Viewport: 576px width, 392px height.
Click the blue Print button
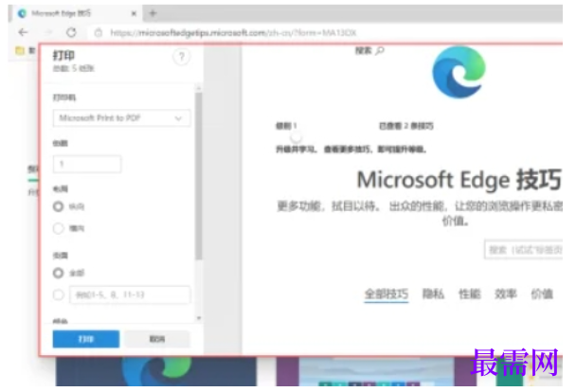[86, 339]
